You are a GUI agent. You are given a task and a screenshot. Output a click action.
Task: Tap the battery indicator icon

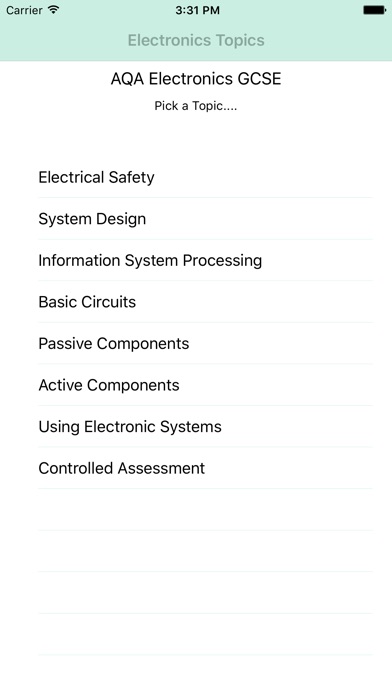coord(374,10)
